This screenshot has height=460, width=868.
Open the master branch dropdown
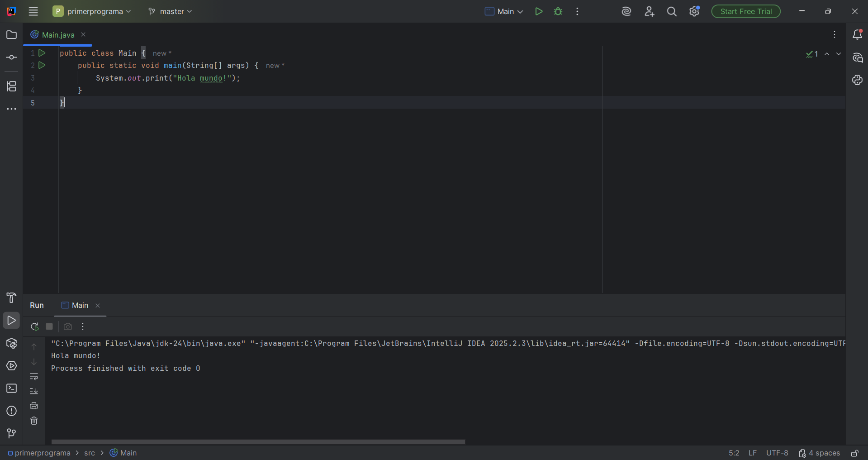(170, 12)
